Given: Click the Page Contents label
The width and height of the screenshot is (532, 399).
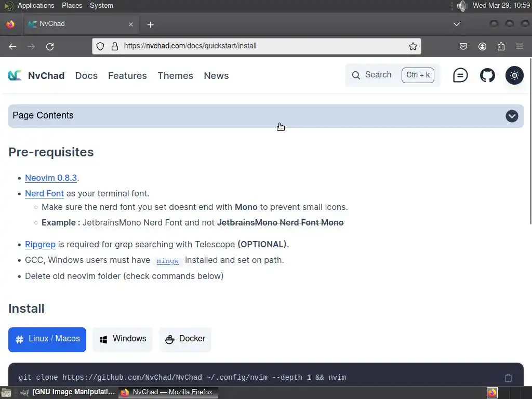Looking at the screenshot, I should (43, 115).
